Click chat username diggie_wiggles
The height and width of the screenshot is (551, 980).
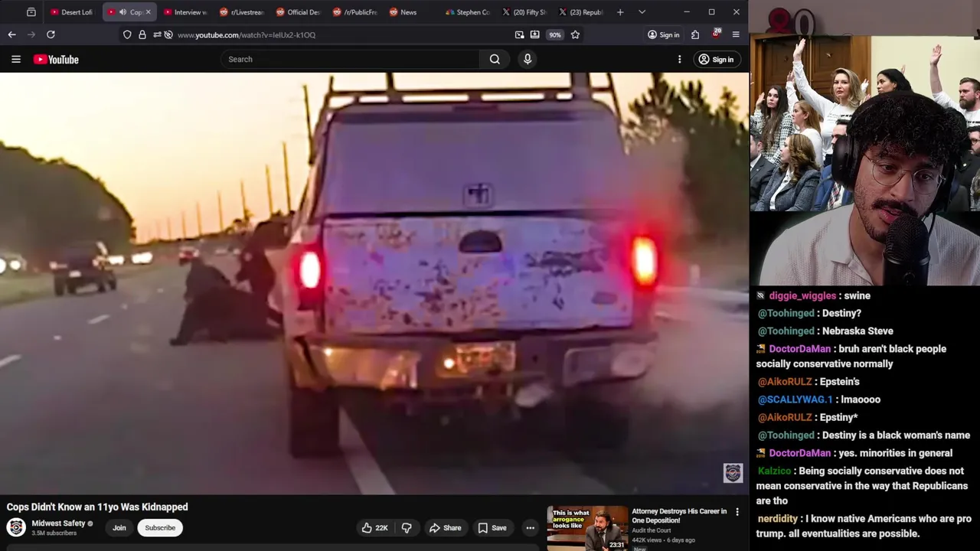tap(802, 295)
